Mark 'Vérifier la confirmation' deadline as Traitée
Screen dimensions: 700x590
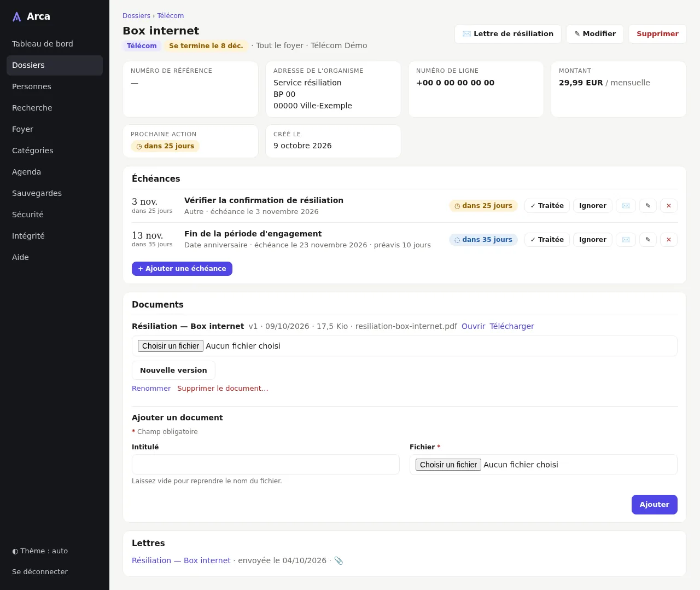pyautogui.click(x=547, y=206)
